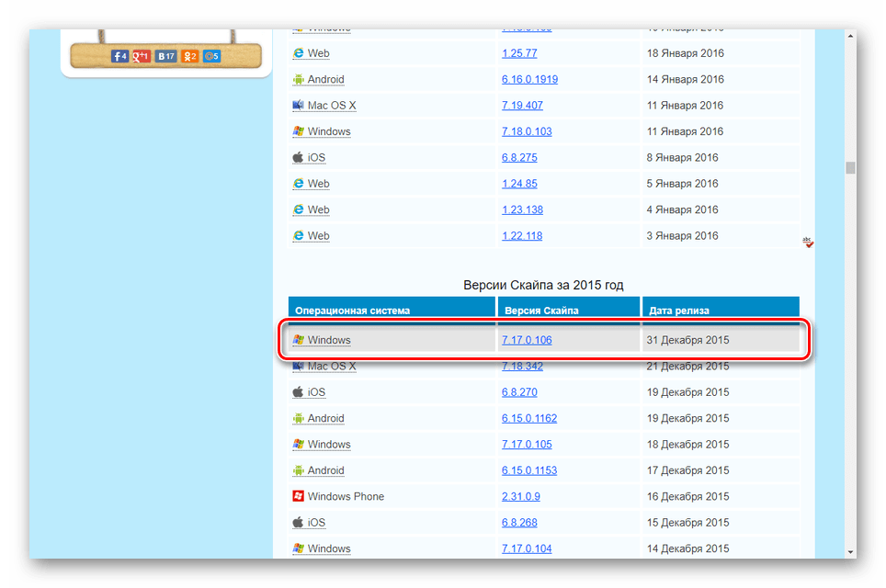Click the Android icon beside version 6.16.0.1919

click(298, 79)
